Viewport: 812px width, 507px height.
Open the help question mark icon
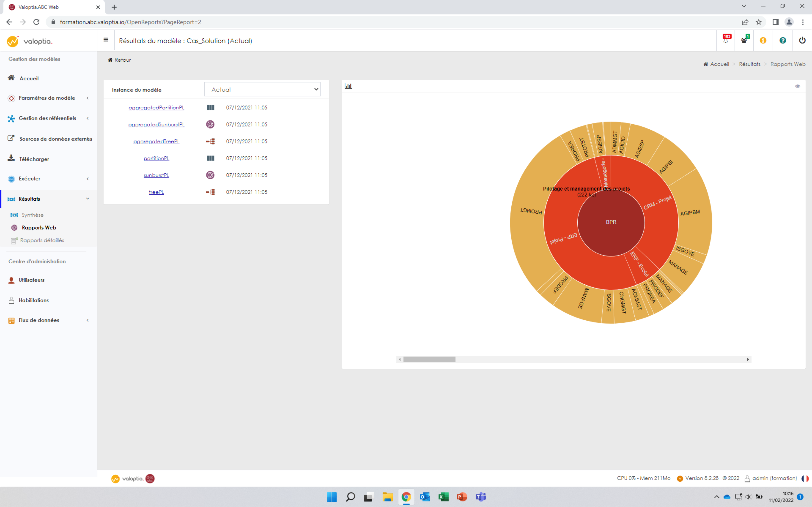(x=783, y=40)
